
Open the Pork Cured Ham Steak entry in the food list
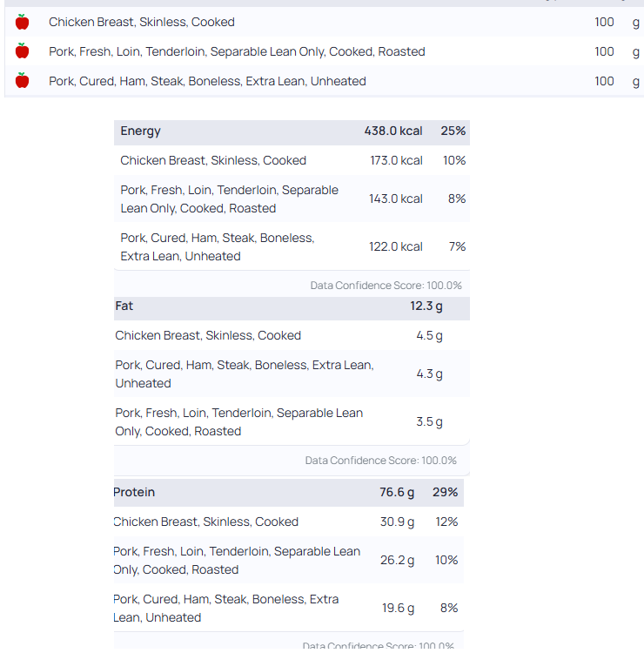[207, 81]
